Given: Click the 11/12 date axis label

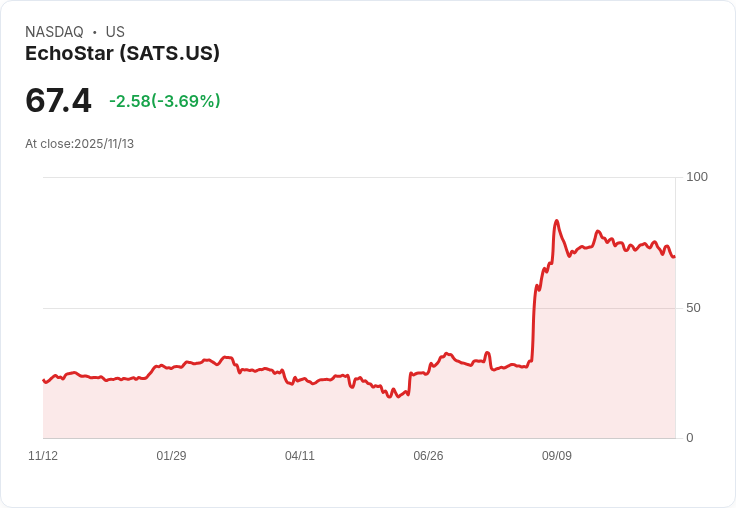Looking at the screenshot, I should click(43, 455).
